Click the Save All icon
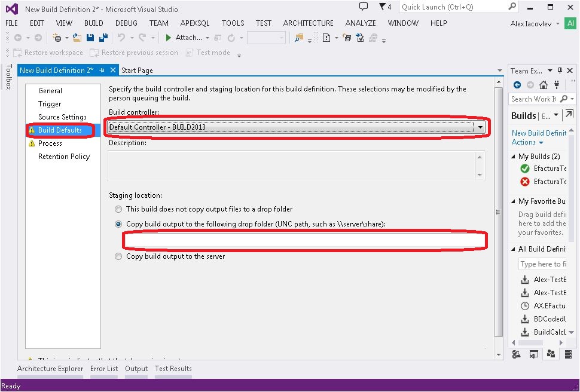Screen dimensions: 580x392 [x=103, y=38]
